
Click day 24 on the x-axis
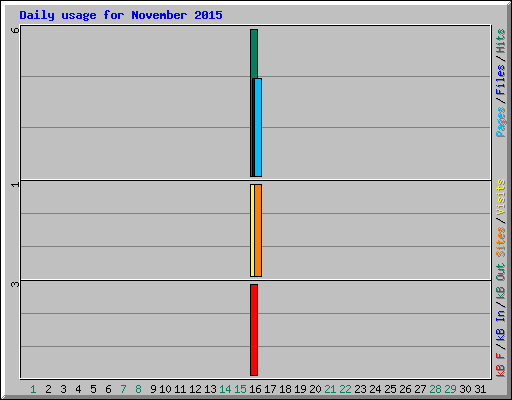point(375,389)
